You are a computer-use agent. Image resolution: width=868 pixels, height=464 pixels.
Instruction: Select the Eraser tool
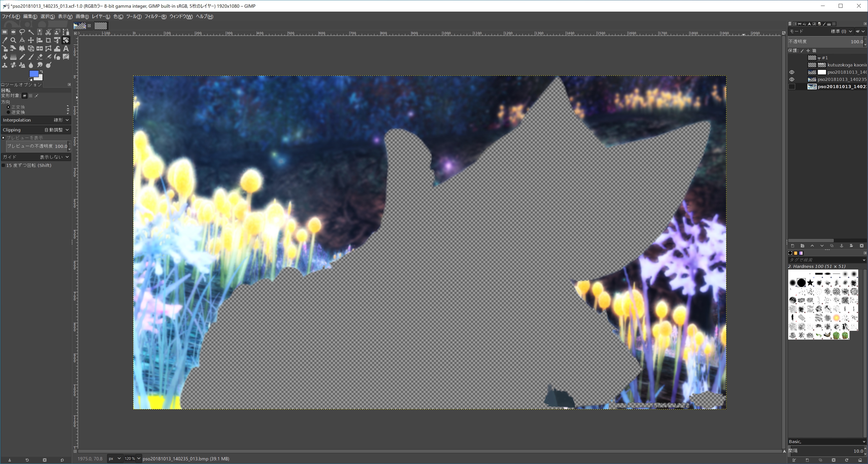point(40,57)
